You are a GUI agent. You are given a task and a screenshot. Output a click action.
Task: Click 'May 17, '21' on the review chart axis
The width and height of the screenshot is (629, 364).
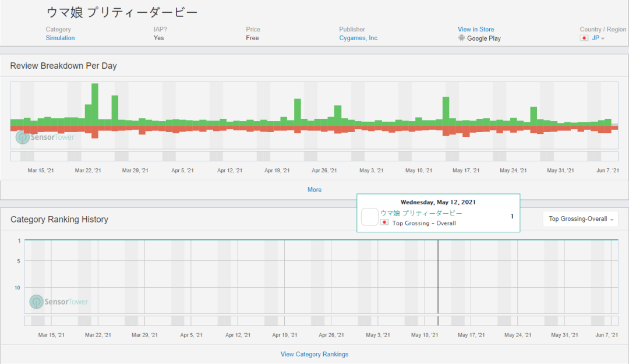466,171
